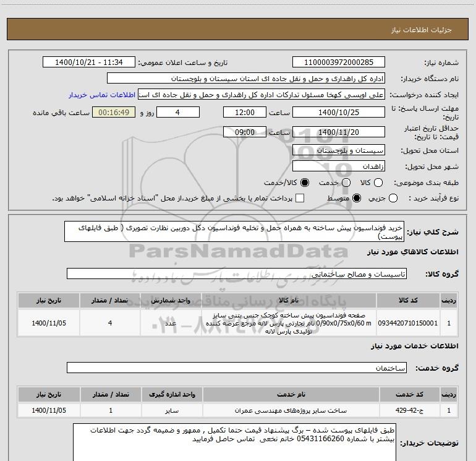Click the واحد شمارش column header

pyautogui.click(x=171, y=301)
